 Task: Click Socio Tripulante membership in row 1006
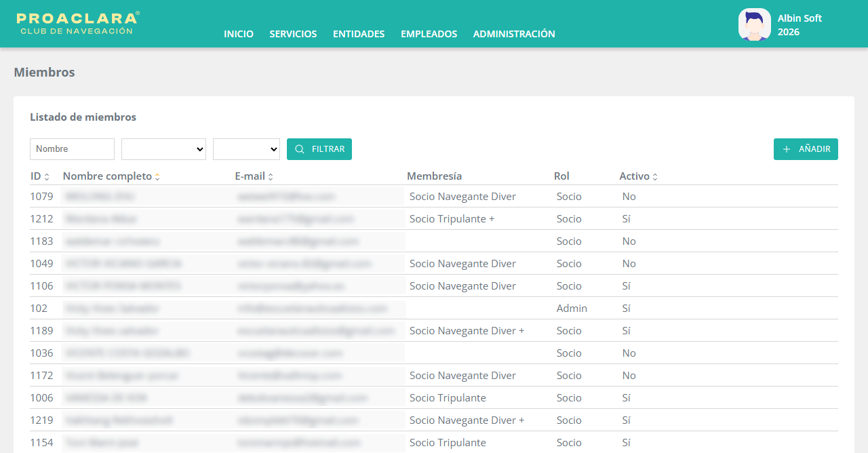point(448,398)
